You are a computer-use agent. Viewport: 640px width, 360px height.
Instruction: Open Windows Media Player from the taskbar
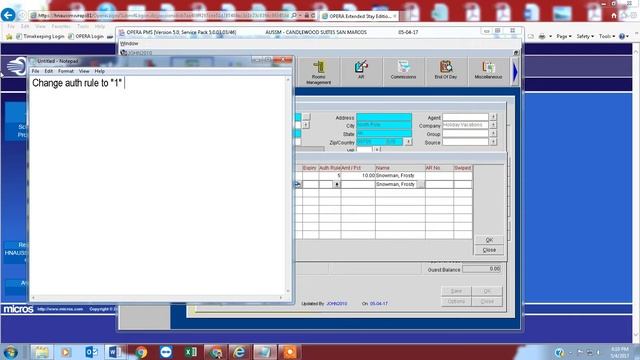[66, 352]
